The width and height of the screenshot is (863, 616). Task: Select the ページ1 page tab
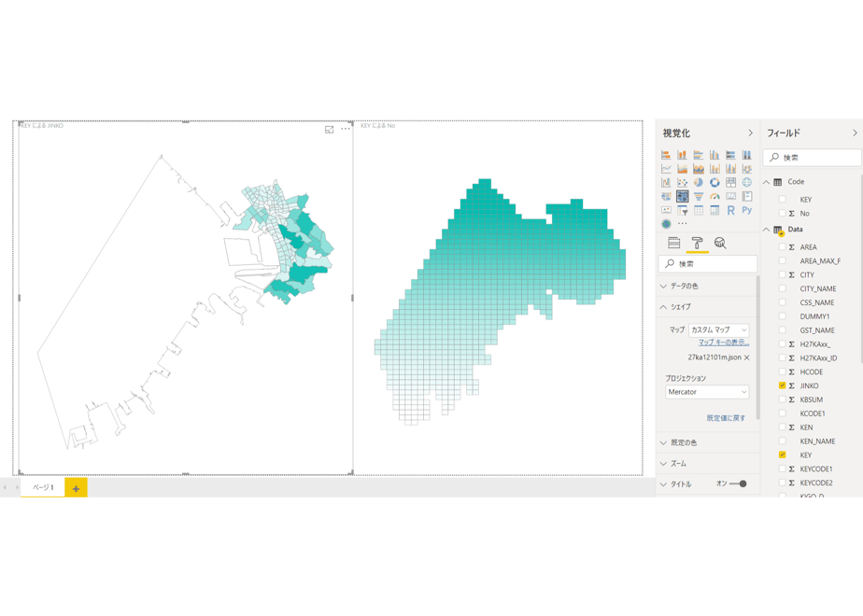tap(43, 487)
